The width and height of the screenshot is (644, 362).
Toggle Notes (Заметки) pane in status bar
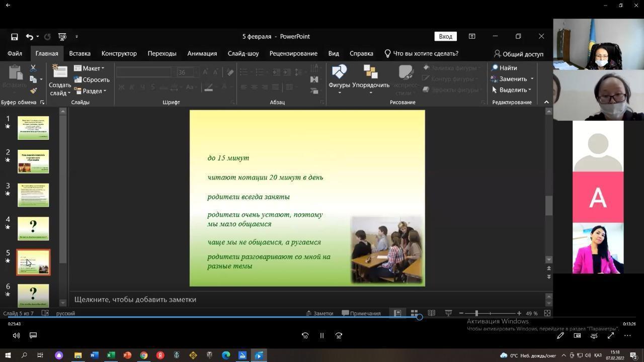[x=320, y=313]
